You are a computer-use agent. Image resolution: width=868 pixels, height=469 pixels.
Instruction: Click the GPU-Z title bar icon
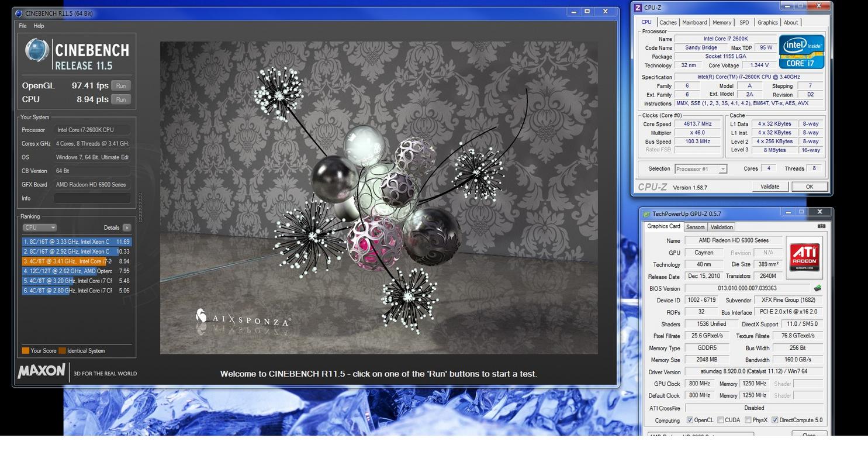646,213
